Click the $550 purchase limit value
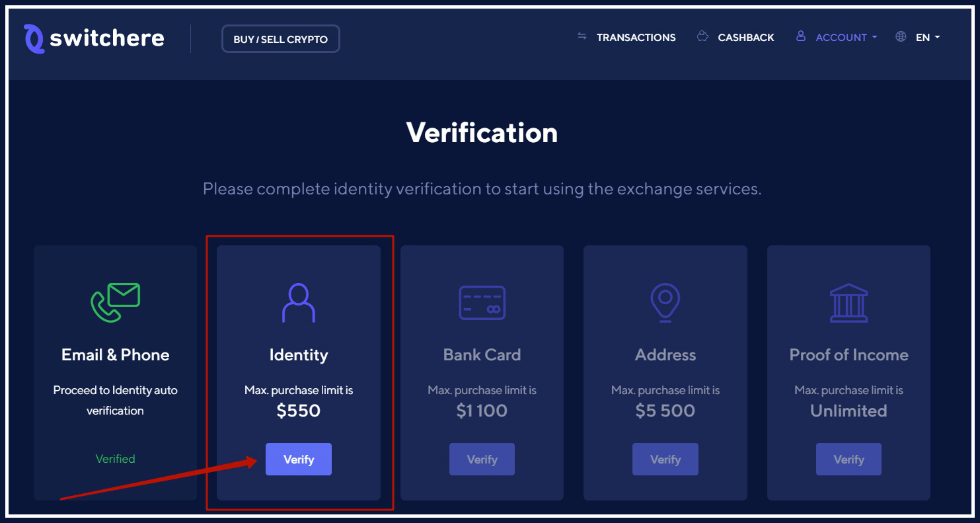The height and width of the screenshot is (523, 980). 299,411
